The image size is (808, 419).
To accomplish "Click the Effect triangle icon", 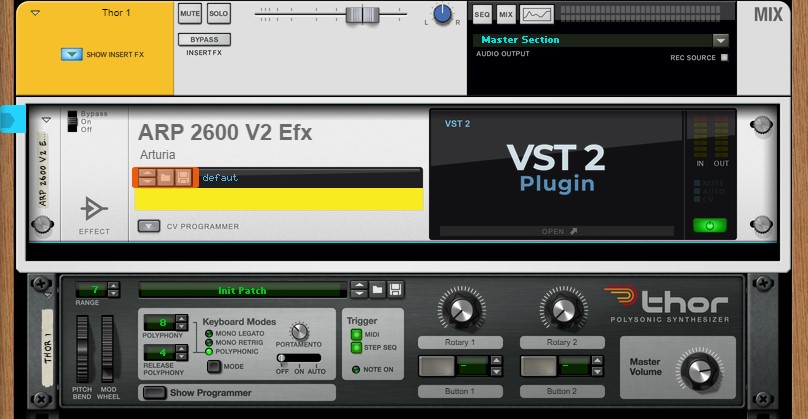I will click(x=94, y=209).
